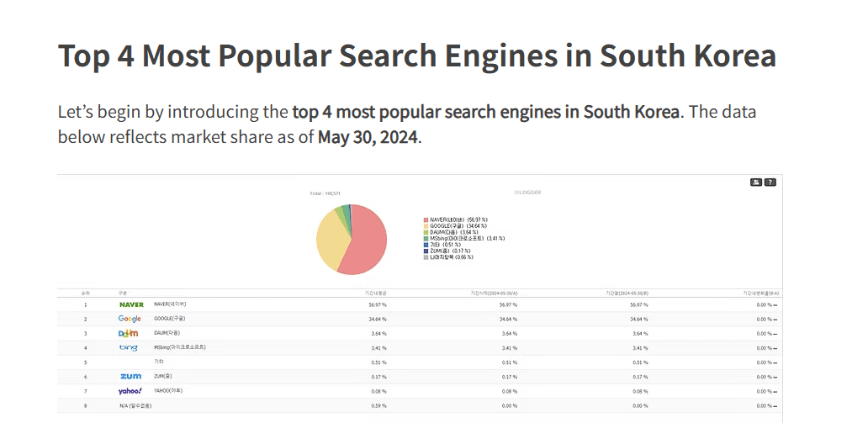Click the yellow GOOGLE legend color square
This screenshot has height=444, width=868.
[426, 226]
